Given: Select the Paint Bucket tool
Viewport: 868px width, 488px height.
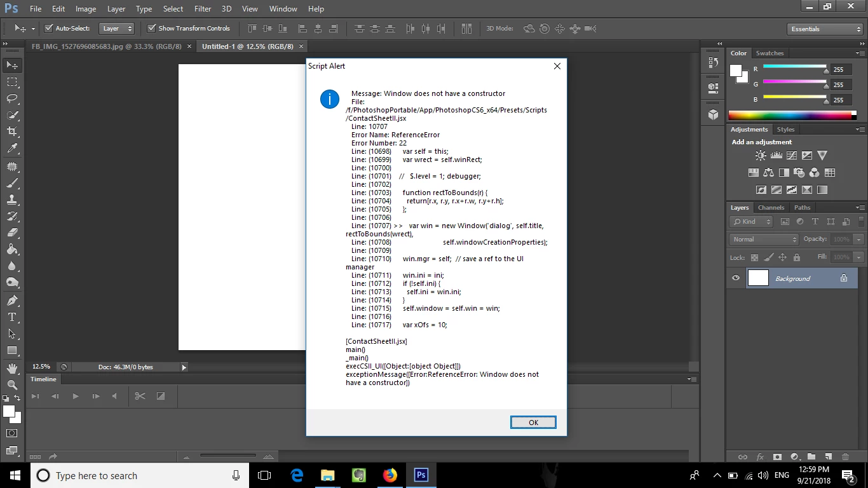Looking at the screenshot, I should click(12, 249).
